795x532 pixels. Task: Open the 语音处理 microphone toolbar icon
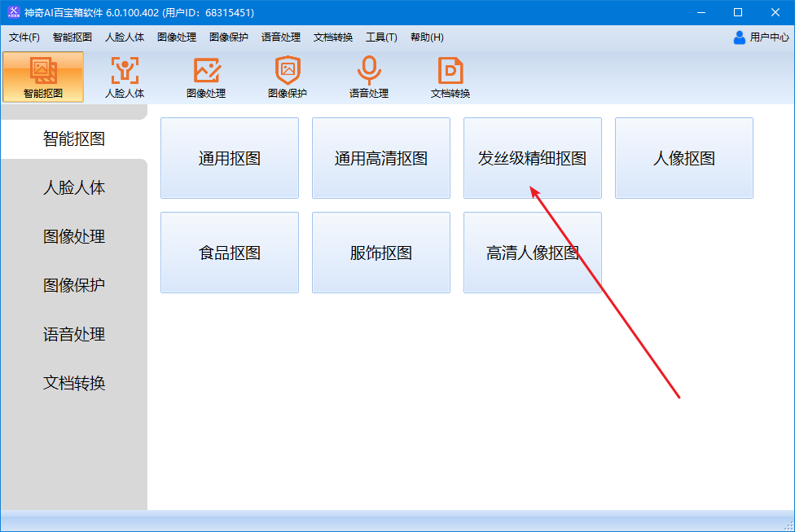coord(369,77)
